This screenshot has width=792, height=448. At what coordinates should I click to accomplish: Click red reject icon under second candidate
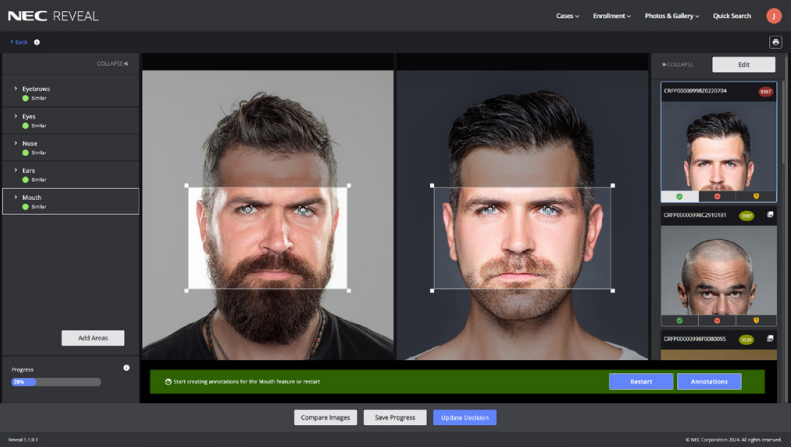[x=718, y=321]
